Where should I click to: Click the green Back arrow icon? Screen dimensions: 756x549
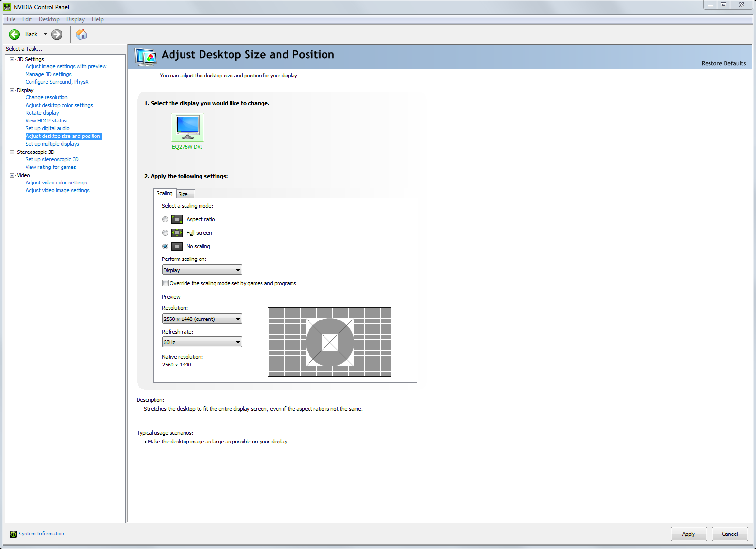coord(15,34)
